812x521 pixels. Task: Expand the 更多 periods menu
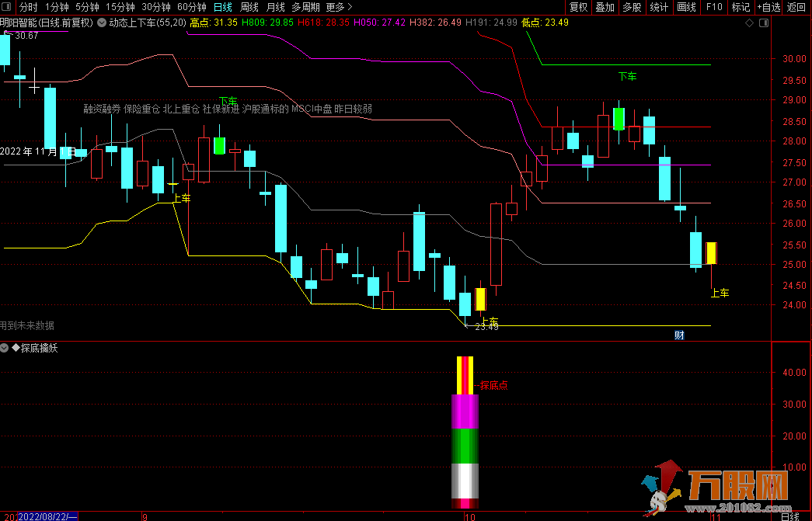340,7
